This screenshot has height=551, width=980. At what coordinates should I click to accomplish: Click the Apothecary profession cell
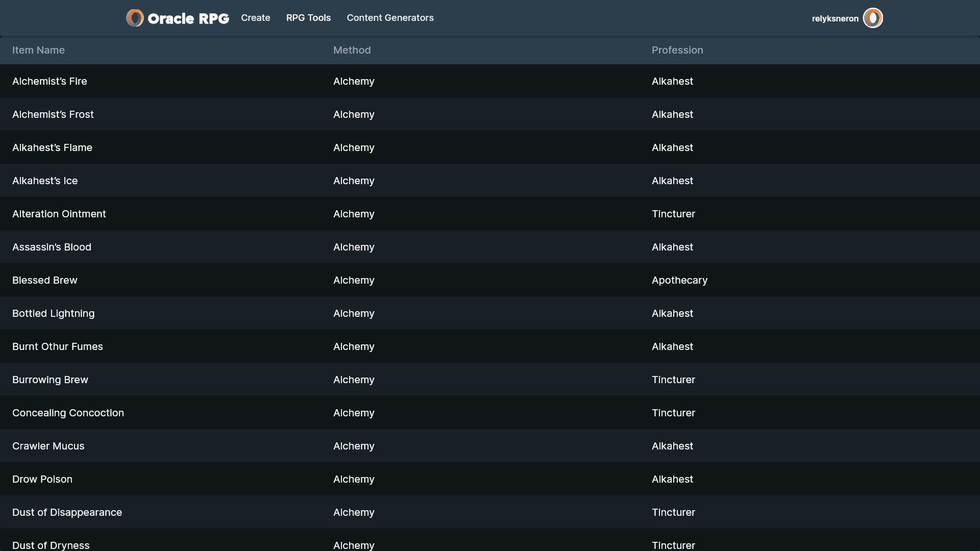pyautogui.click(x=679, y=280)
